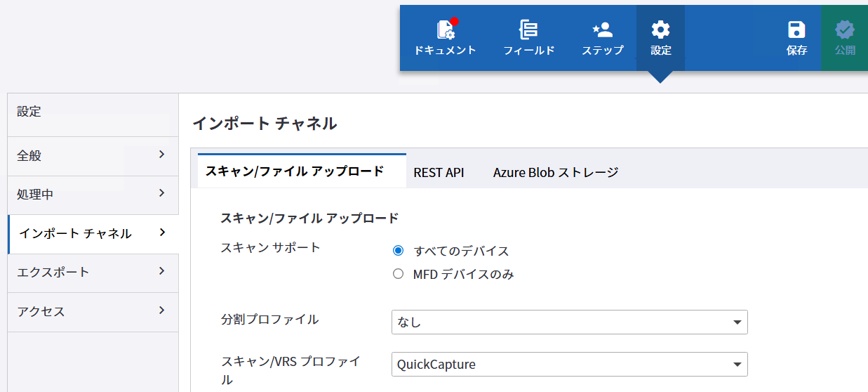Expand the 処理中 sidebar item
Image resolution: width=868 pixels, height=392 pixels.
click(x=93, y=195)
